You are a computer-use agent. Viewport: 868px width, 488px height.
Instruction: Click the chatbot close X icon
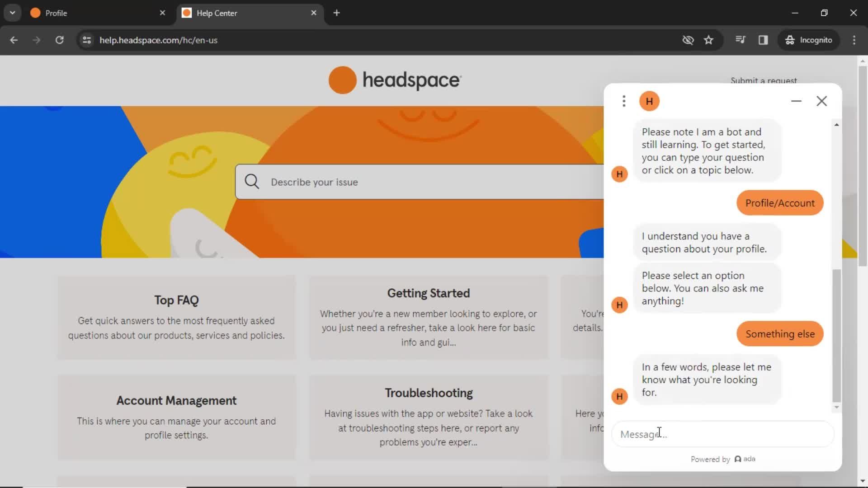(x=821, y=101)
